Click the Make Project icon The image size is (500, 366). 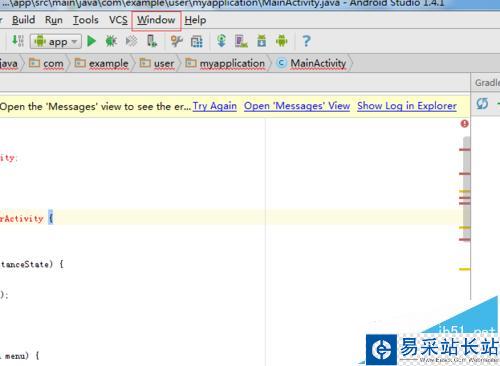[18, 41]
